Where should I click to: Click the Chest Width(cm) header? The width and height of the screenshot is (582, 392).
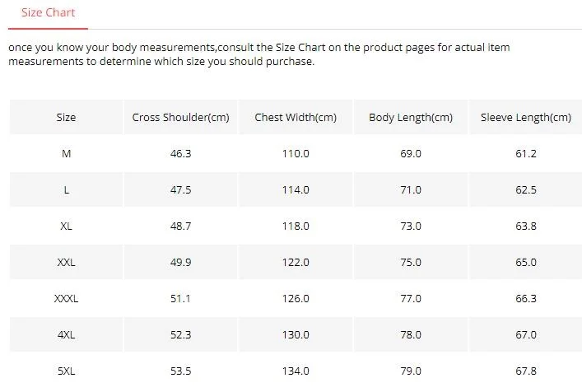(x=296, y=117)
